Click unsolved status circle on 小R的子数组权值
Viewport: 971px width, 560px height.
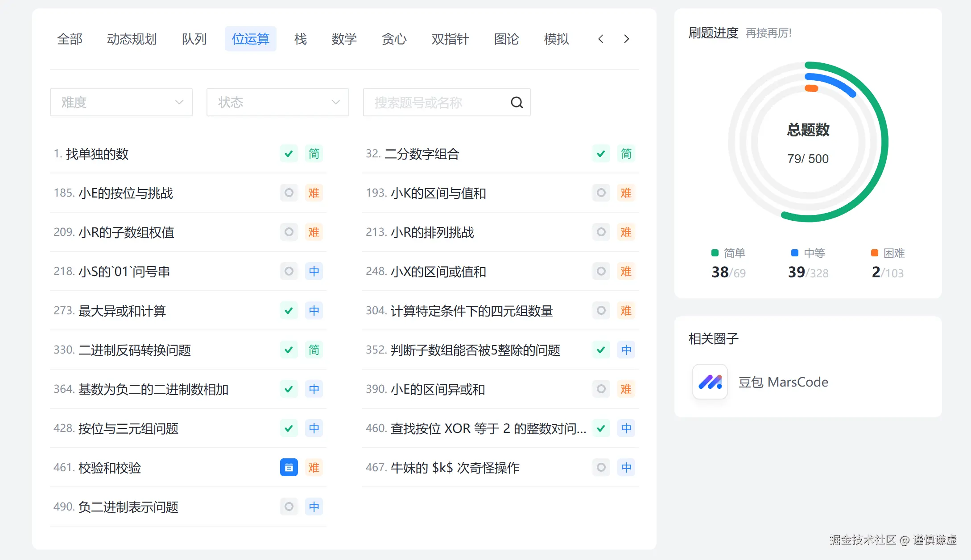click(x=289, y=232)
